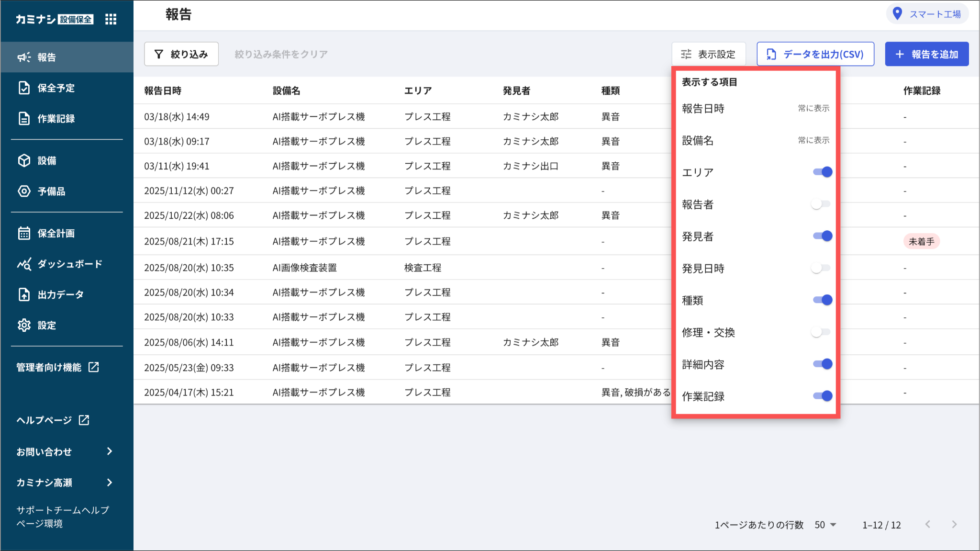Click the 設備 cube icon
This screenshot has width=980, height=551.
coord(24,160)
